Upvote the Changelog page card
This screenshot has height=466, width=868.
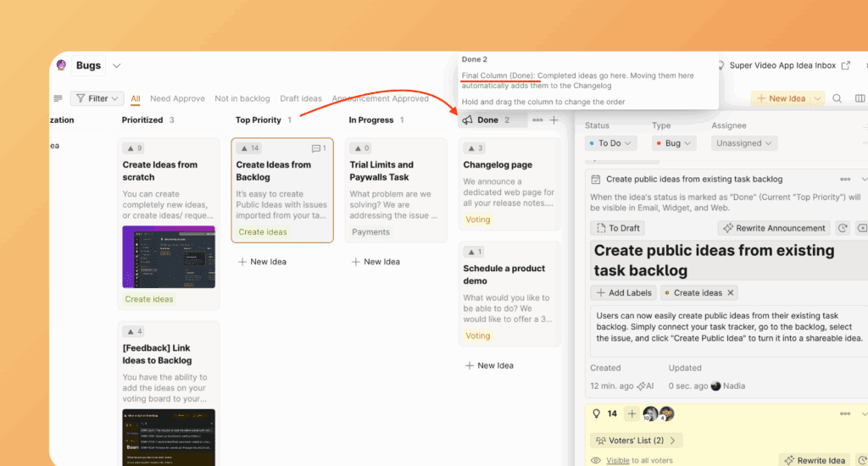click(x=474, y=148)
